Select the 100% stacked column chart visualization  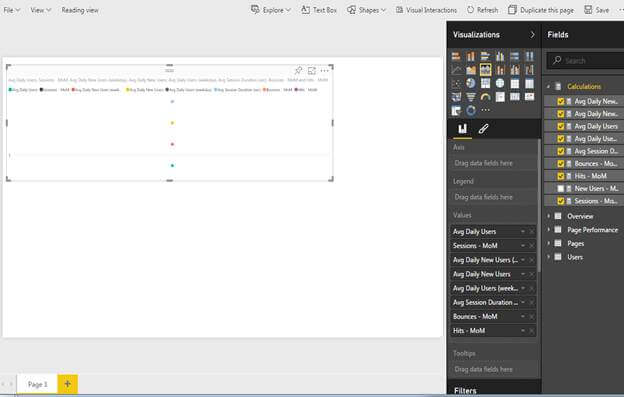pyautogui.click(x=530, y=56)
